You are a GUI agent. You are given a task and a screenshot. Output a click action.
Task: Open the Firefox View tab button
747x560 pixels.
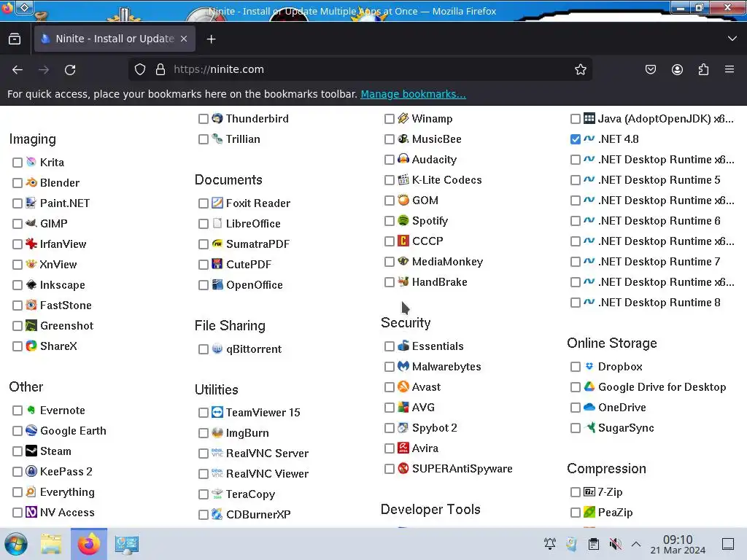click(15, 39)
